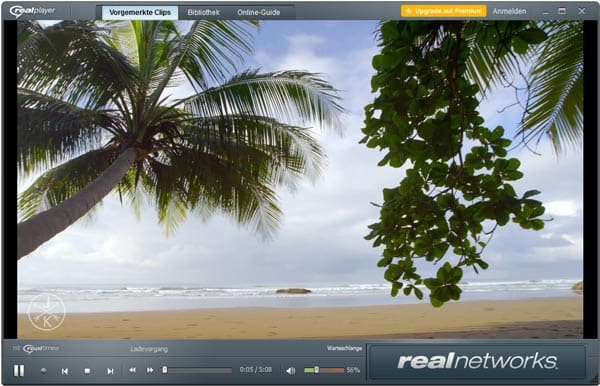Click the Anmelden sign-in link

coord(509,11)
